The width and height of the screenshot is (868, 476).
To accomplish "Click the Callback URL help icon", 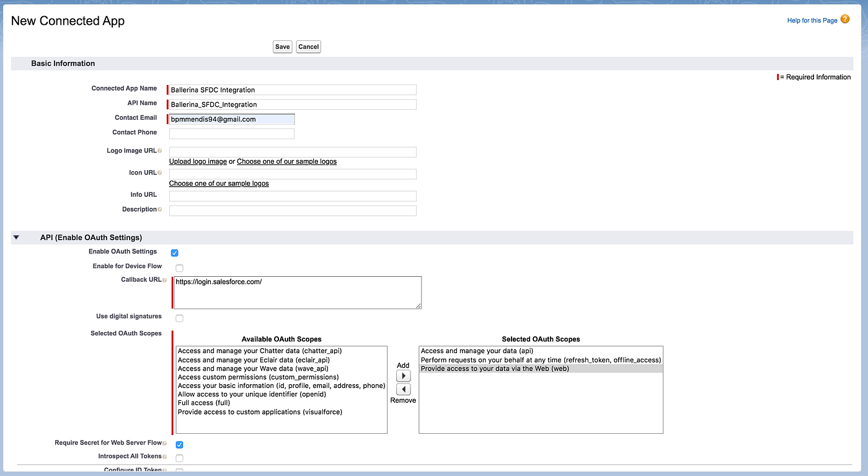I will [x=163, y=279].
